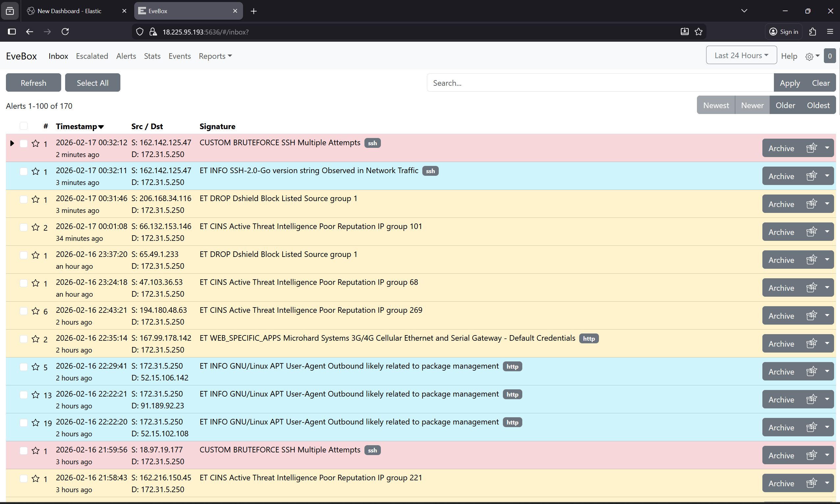Image resolution: width=840 pixels, height=504 pixels.
Task: Reload the page in the browser
Action: tap(65, 32)
